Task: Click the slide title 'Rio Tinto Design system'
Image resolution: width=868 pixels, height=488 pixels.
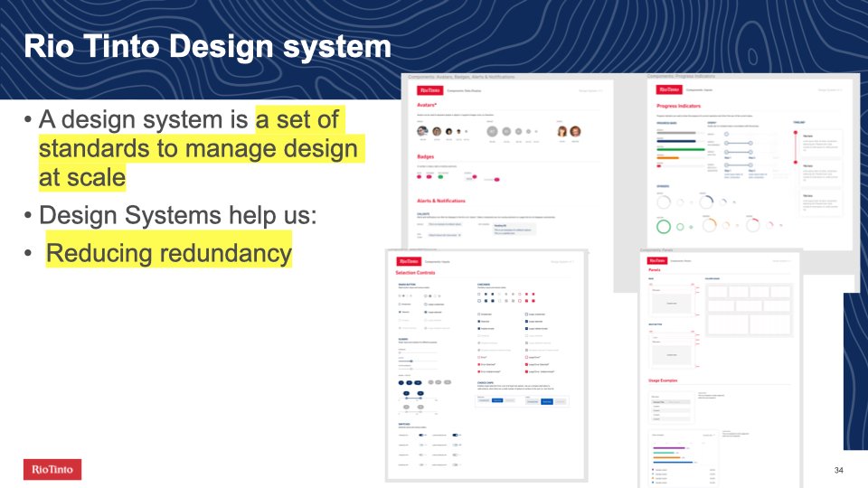Action: point(208,46)
